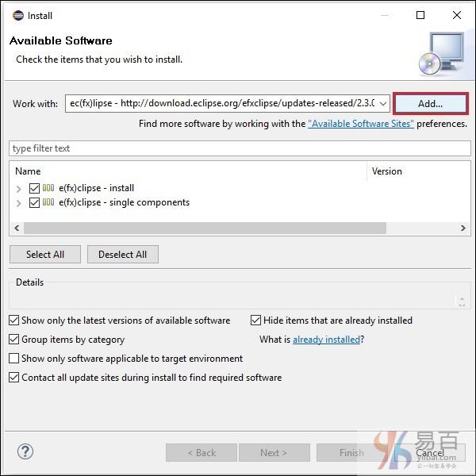Enable Show only software applicable to target environment
Image resolution: width=476 pixels, height=476 pixels.
[x=14, y=359]
